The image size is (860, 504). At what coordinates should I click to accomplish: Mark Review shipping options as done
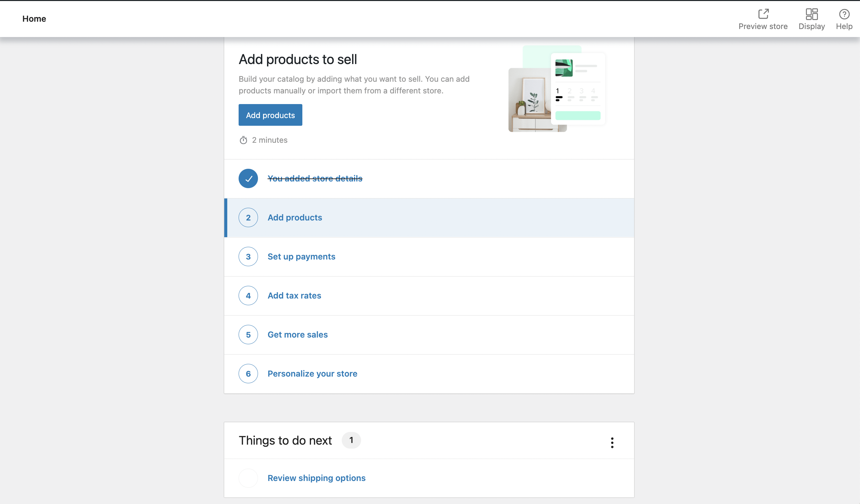[x=248, y=478]
